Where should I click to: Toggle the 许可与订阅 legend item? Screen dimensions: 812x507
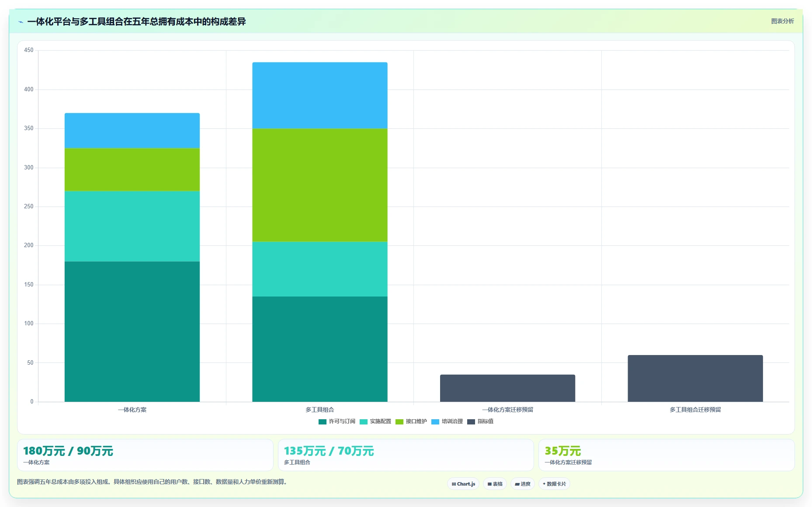click(337, 421)
